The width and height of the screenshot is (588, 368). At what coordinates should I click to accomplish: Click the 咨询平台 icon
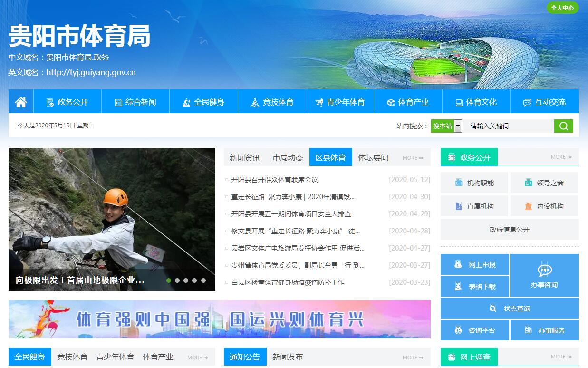pyautogui.click(x=458, y=330)
